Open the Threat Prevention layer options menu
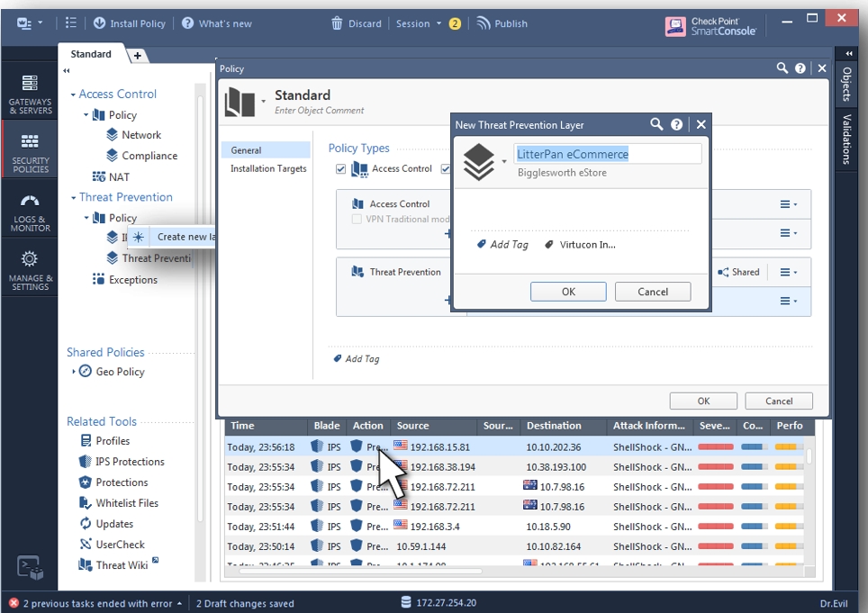Screen dimensions: 868x613 [788, 272]
